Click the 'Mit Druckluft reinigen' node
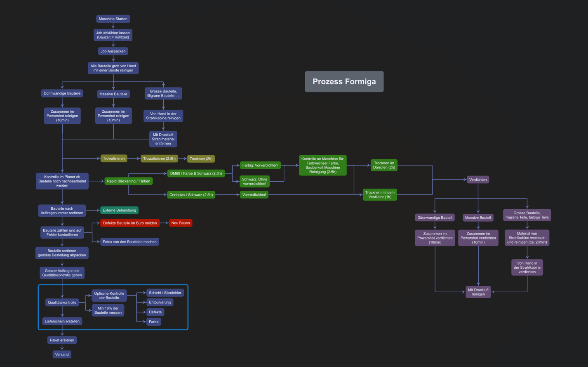 pos(478,292)
